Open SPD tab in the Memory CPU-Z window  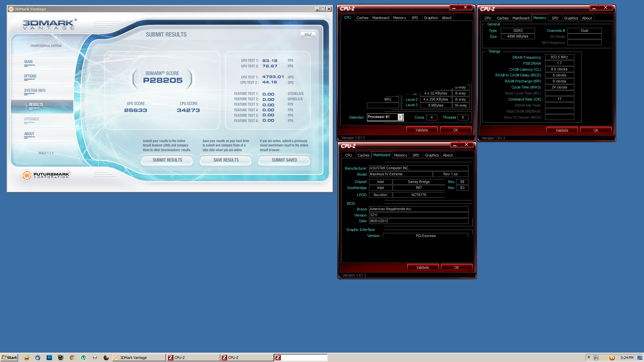tap(555, 18)
